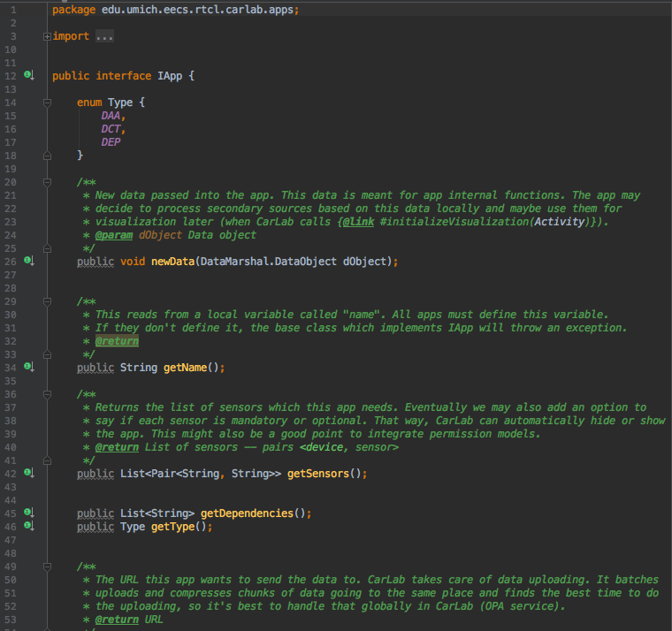Image resolution: width=672 pixels, height=631 pixels.
Task: Click the getType method name
Action: click(x=172, y=527)
